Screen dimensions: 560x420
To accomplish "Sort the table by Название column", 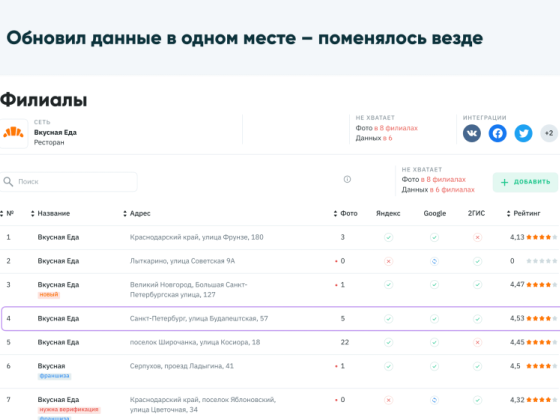I will click(50, 214).
